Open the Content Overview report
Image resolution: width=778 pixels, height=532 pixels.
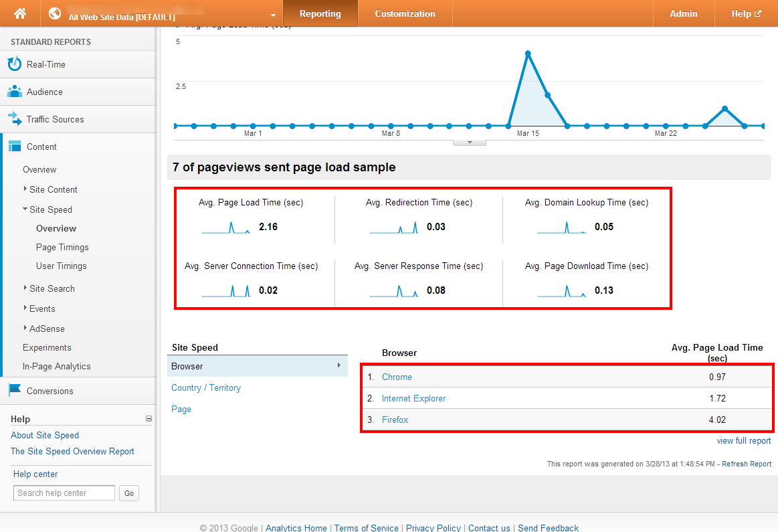pyautogui.click(x=39, y=170)
